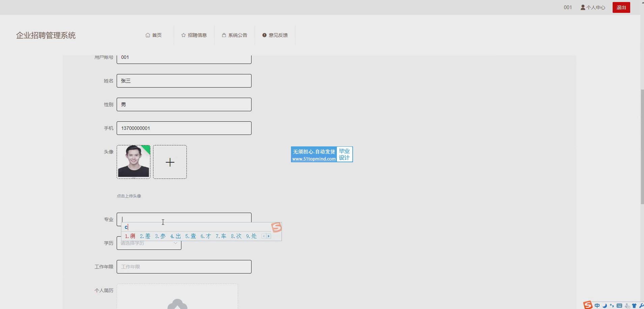Focus the 性别 field containing 男
The height and width of the screenshot is (309, 644).
tap(184, 105)
